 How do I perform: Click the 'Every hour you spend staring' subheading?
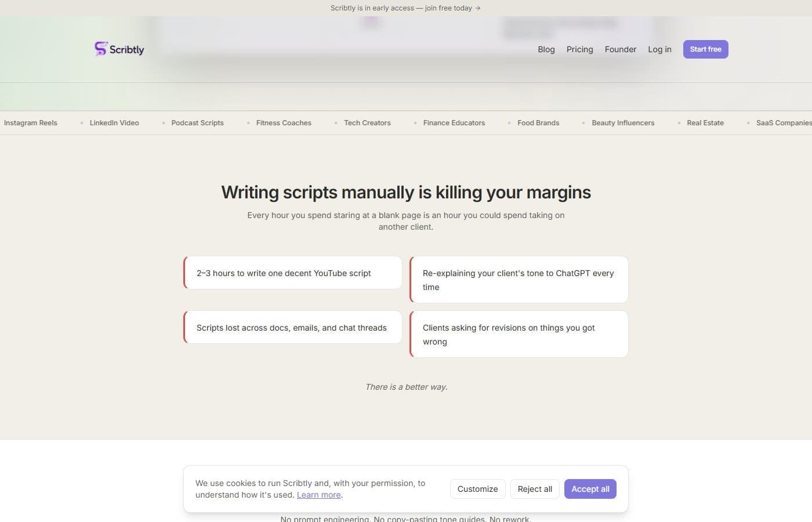pos(406,221)
